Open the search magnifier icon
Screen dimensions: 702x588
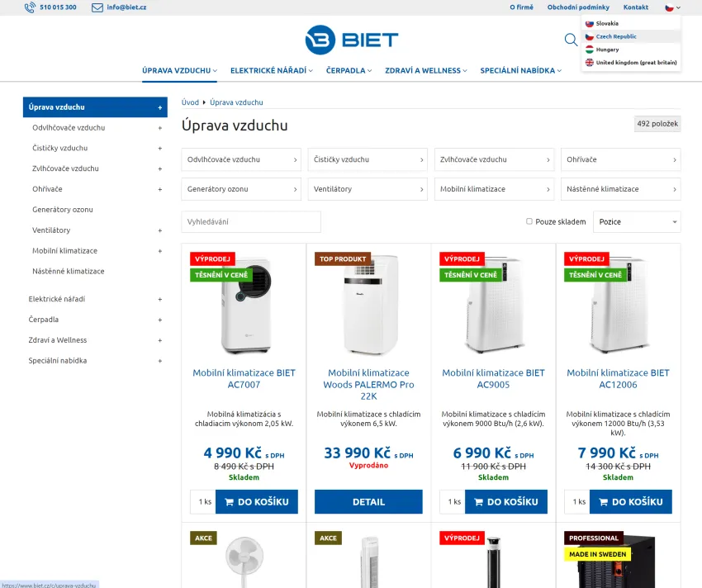tap(571, 40)
